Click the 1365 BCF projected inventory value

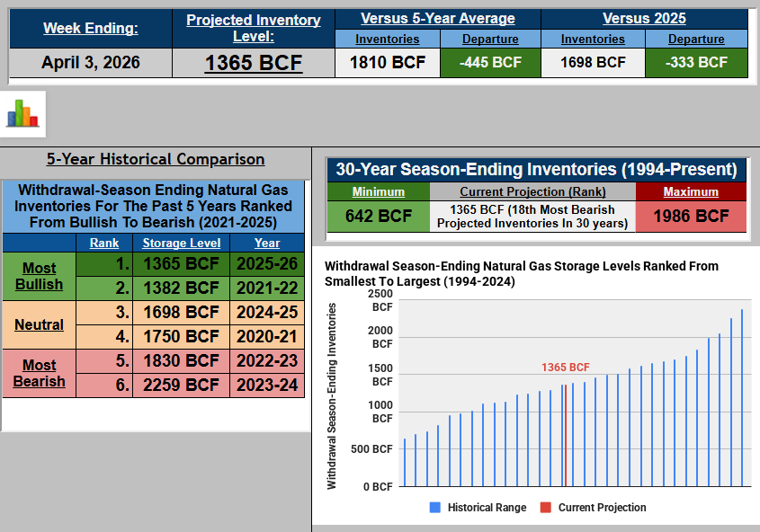253,63
